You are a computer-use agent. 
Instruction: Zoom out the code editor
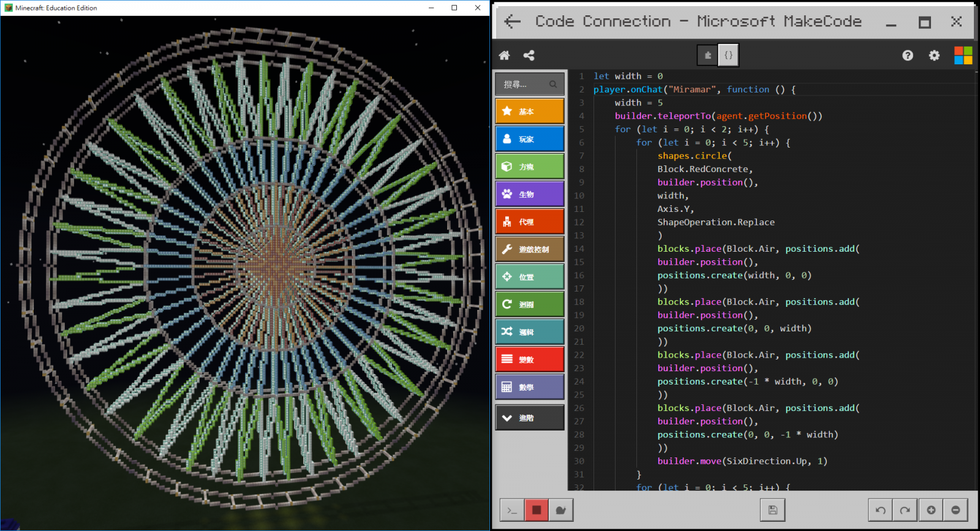pyautogui.click(x=956, y=510)
